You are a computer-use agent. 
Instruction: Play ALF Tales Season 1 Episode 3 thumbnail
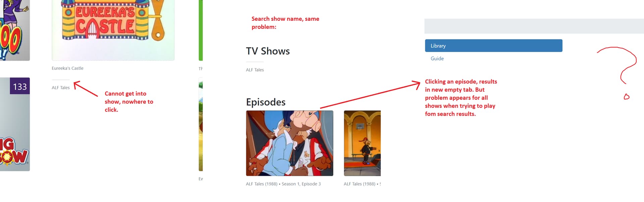tap(289, 143)
